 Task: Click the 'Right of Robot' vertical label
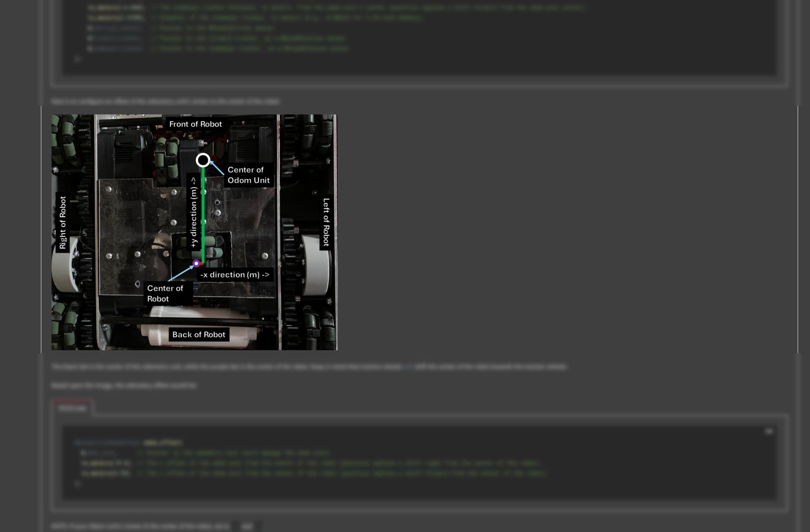click(63, 222)
